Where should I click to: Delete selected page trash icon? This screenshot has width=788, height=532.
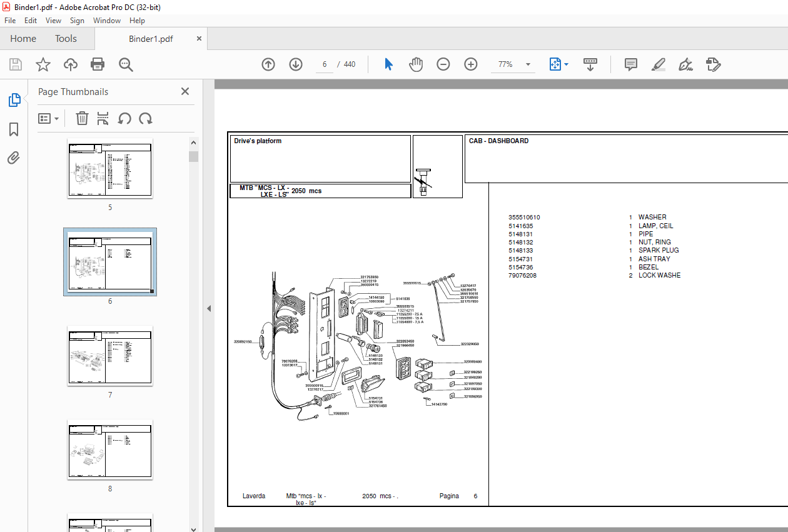pyautogui.click(x=82, y=118)
